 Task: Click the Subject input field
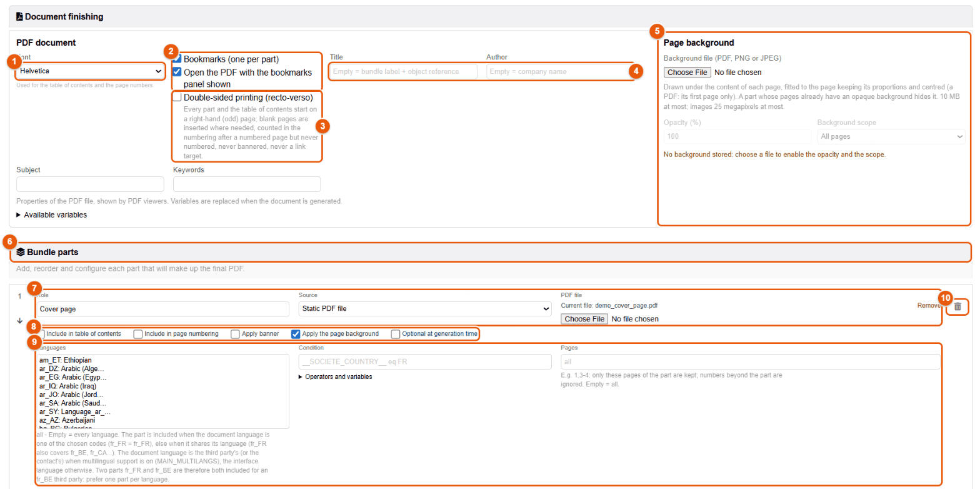(x=90, y=184)
